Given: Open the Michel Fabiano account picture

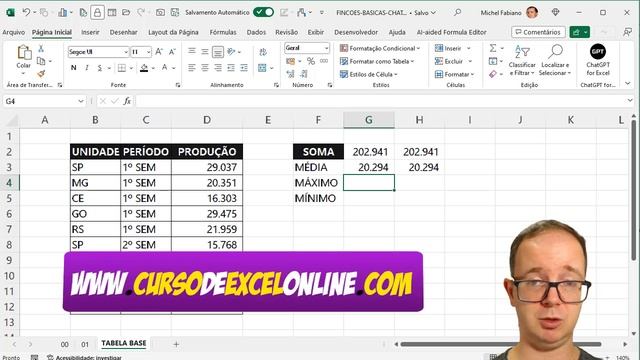Looking at the screenshot, I should pos(532,13).
